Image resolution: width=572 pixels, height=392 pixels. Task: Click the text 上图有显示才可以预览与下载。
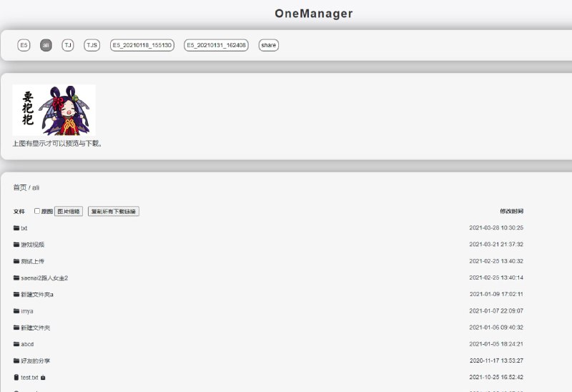[x=57, y=144]
